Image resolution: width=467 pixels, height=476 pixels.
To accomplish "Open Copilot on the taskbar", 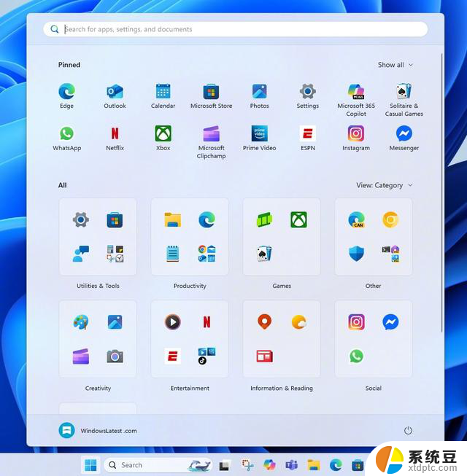I will [269, 465].
